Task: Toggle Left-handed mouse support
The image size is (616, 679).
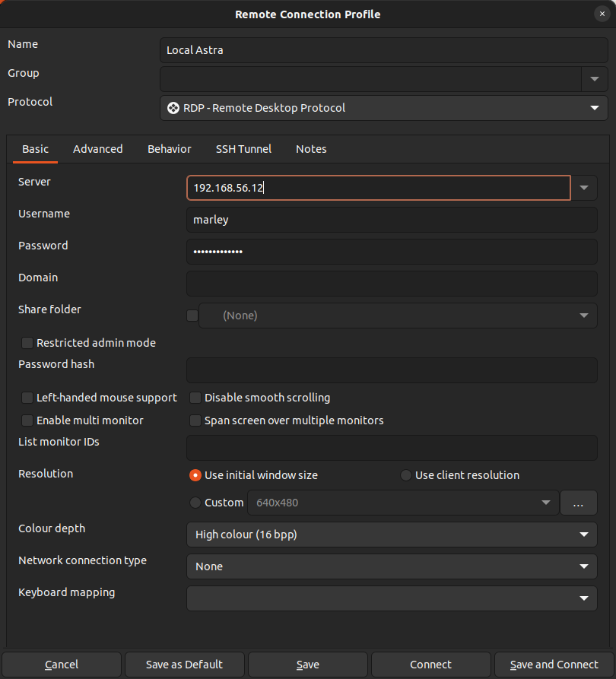Action: point(27,398)
